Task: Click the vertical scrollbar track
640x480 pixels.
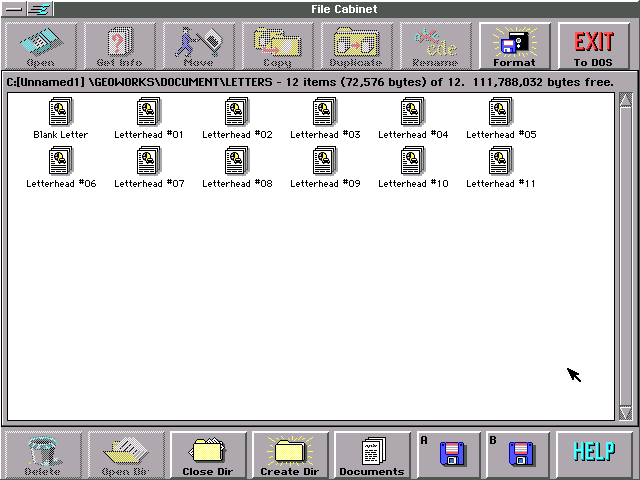Action: (625, 256)
